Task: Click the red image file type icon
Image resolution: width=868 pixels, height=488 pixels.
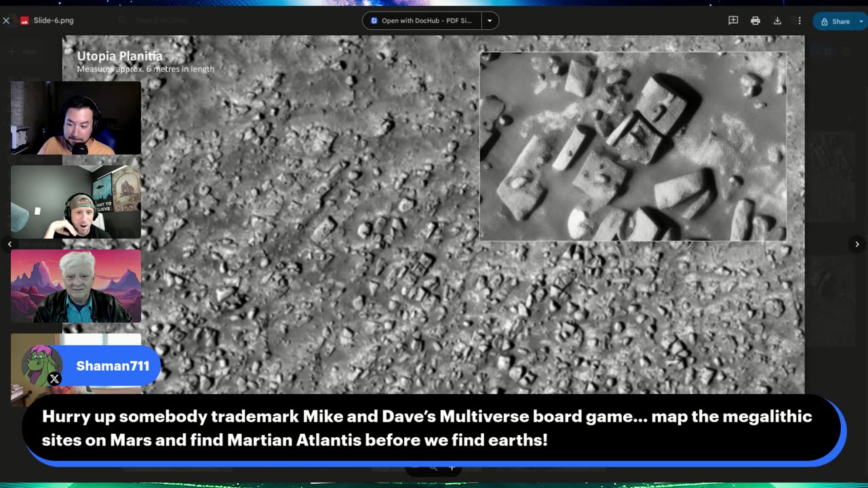Action: 24,21
